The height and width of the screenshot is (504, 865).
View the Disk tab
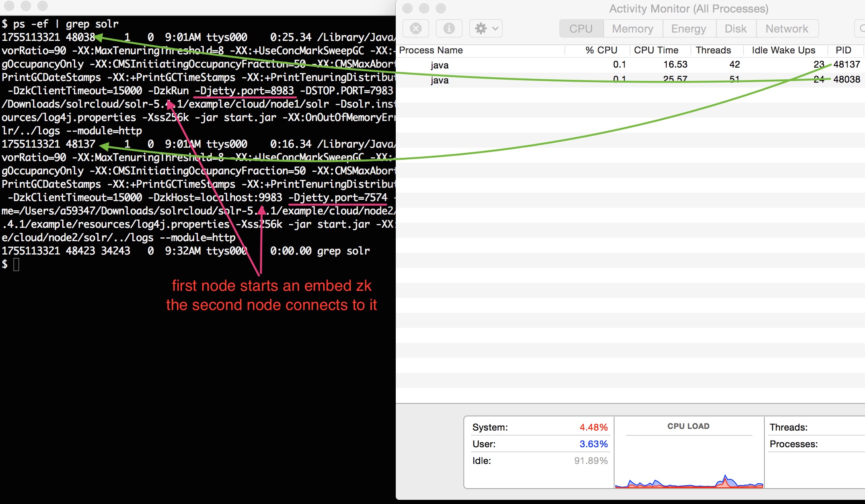736,28
